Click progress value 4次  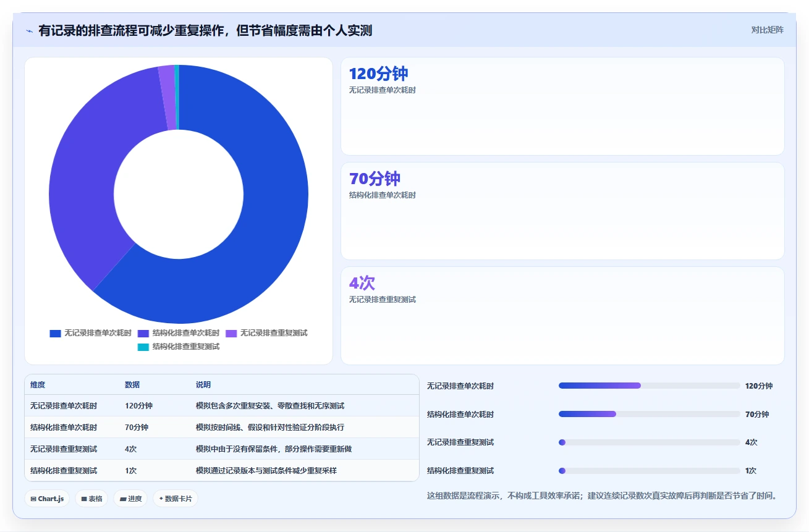[x=752, y=442]
